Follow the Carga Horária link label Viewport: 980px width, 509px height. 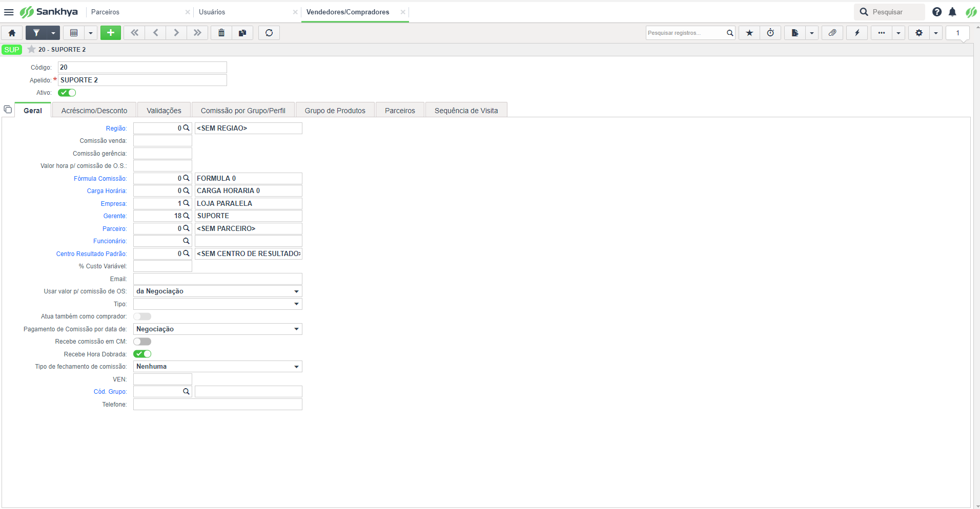(x=107, y=191)
